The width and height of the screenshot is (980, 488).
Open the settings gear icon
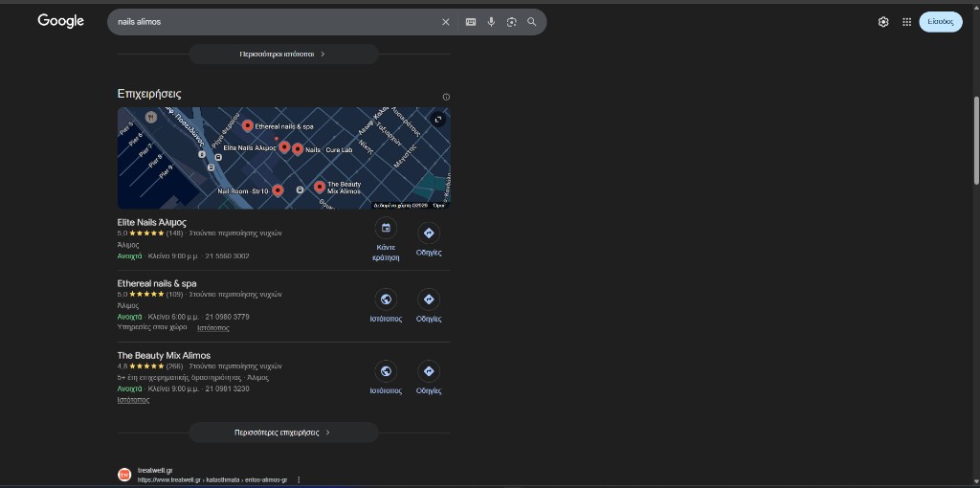pyautogui.click(x=883, y=22)
